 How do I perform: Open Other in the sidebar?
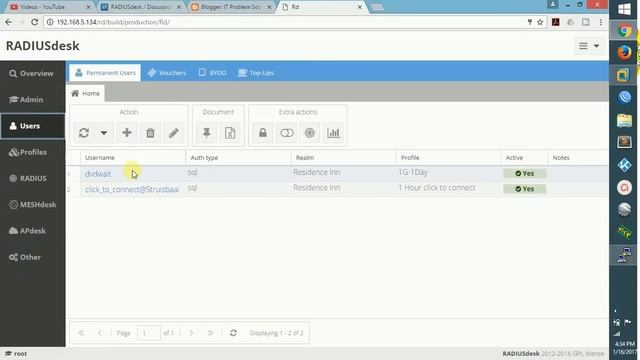pyautogui.click(x=32, y=257)
